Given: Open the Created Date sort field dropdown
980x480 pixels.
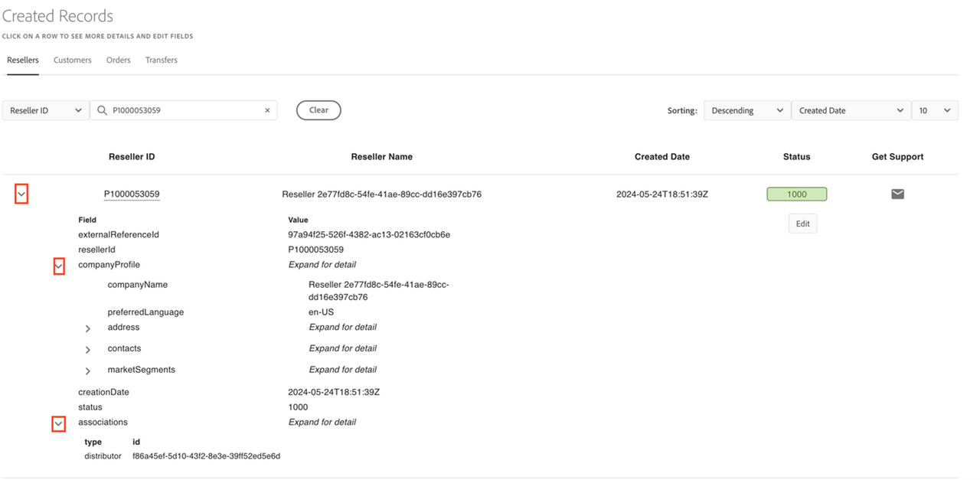Looking at the screenshot, I should tap(851, 110).
